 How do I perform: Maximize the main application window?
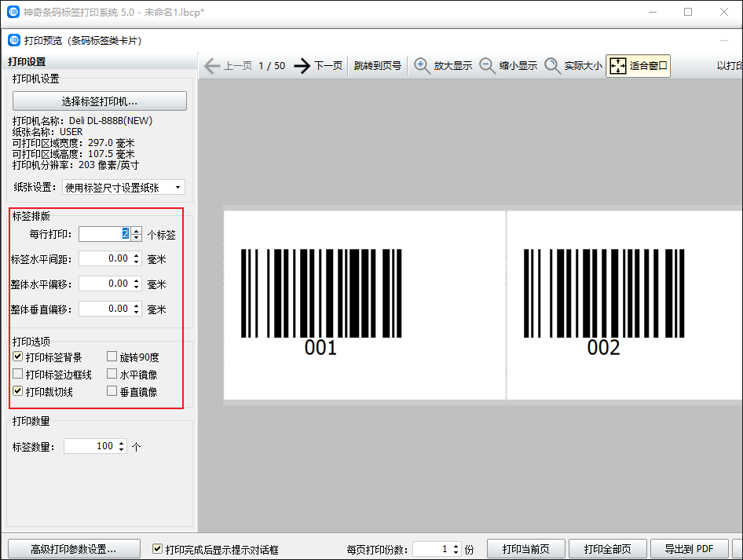(x=688, y=12)
